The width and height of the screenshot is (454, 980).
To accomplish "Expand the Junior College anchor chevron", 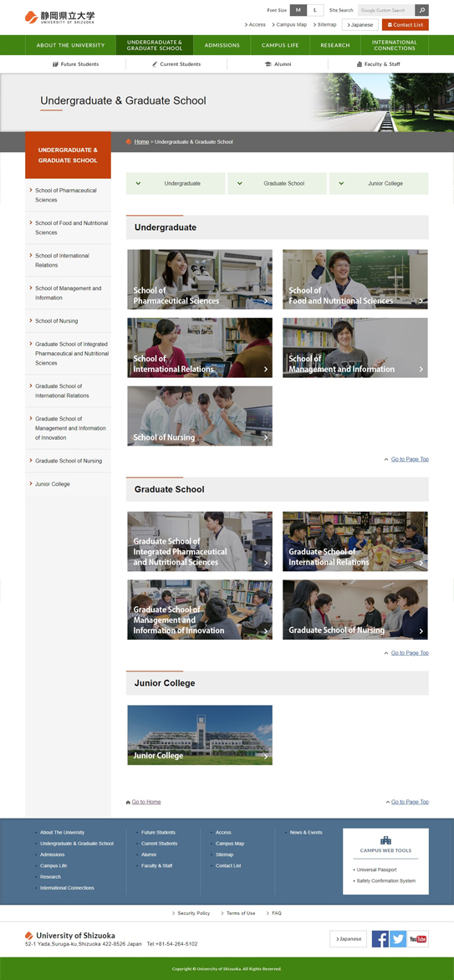I will point(341,183).
